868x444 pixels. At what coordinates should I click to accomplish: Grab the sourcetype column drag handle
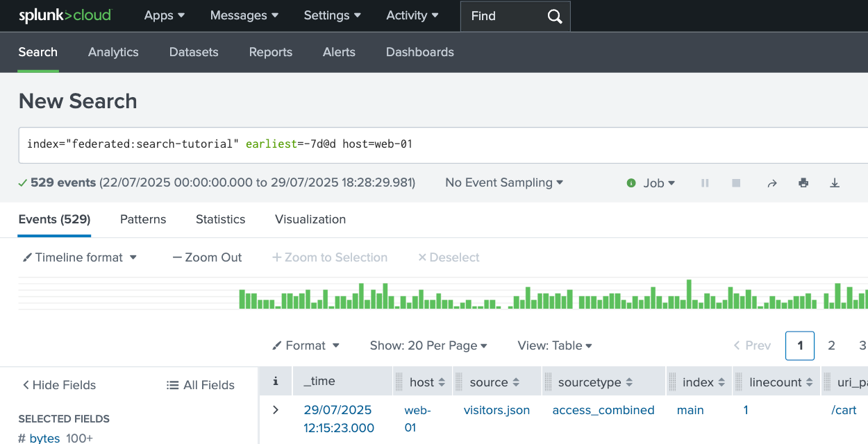coord(548,382)
